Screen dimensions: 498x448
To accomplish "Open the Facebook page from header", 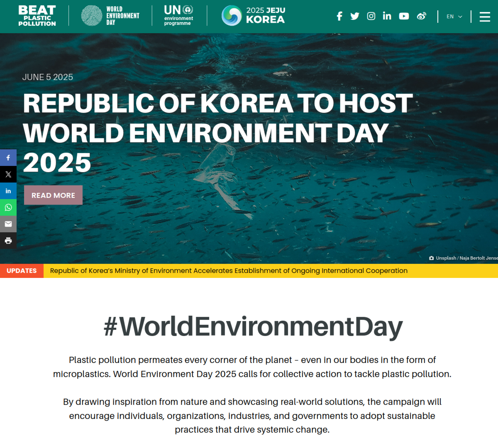I will coord(339,16).
